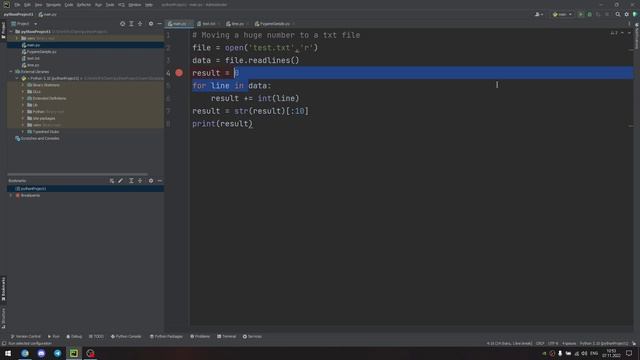
Task: Switch to the time.py editor tab
Action: [237, 24]
